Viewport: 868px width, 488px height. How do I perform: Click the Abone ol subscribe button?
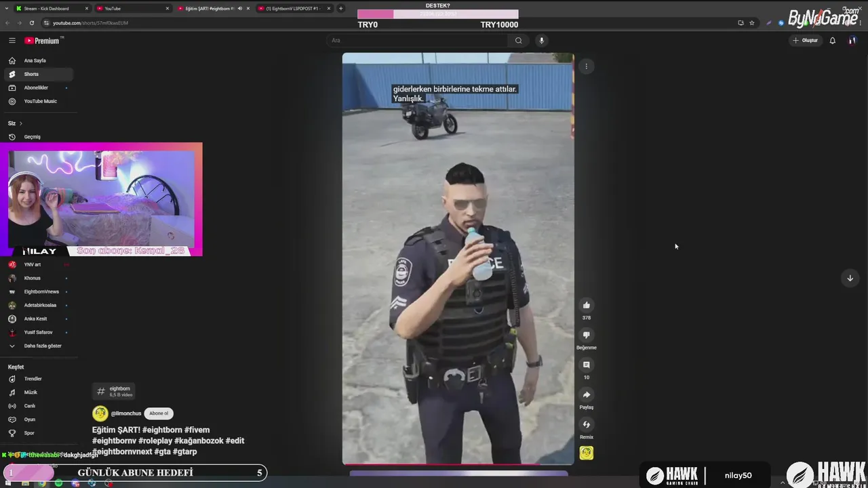[x=159, y=413]
